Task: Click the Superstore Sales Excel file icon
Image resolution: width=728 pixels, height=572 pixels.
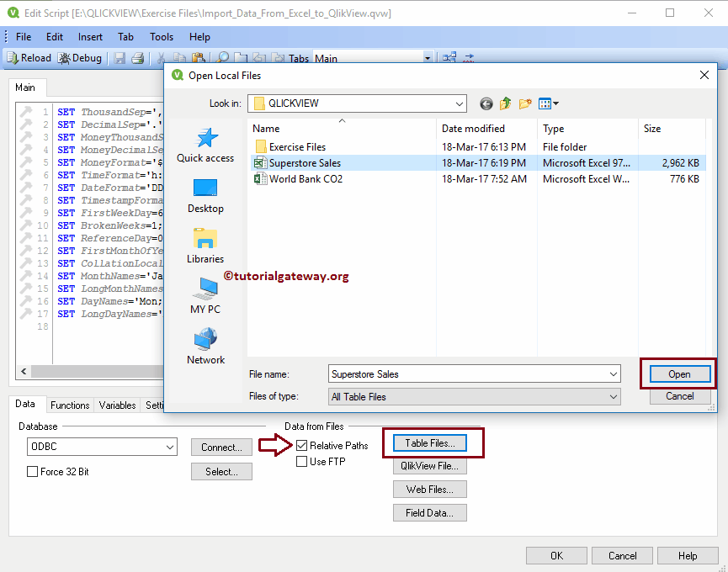Action: click(260, 163)
